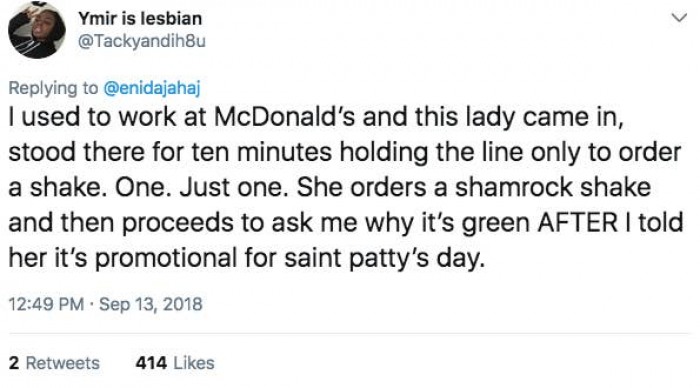Visit the @Tackyandih8u handle profile
This screenshot has height=388, width=700.
[x=142, y=41]
